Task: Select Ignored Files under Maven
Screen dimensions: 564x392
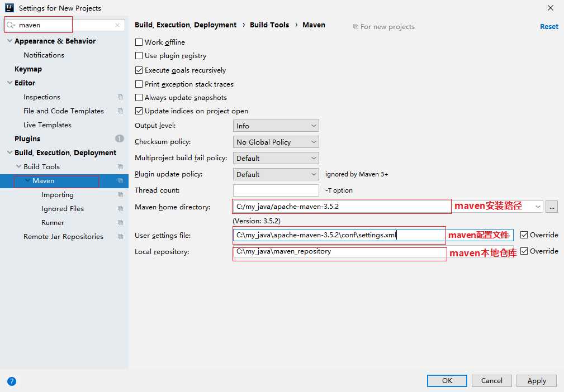Action: tap(63, 209)
